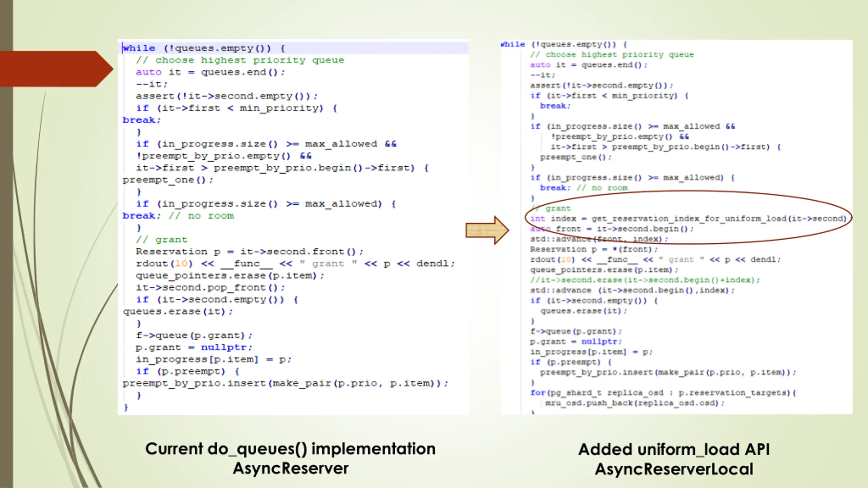
Task: Click 'it->second.pop_front();' line in left code
Action: click(x=210, y=288)
